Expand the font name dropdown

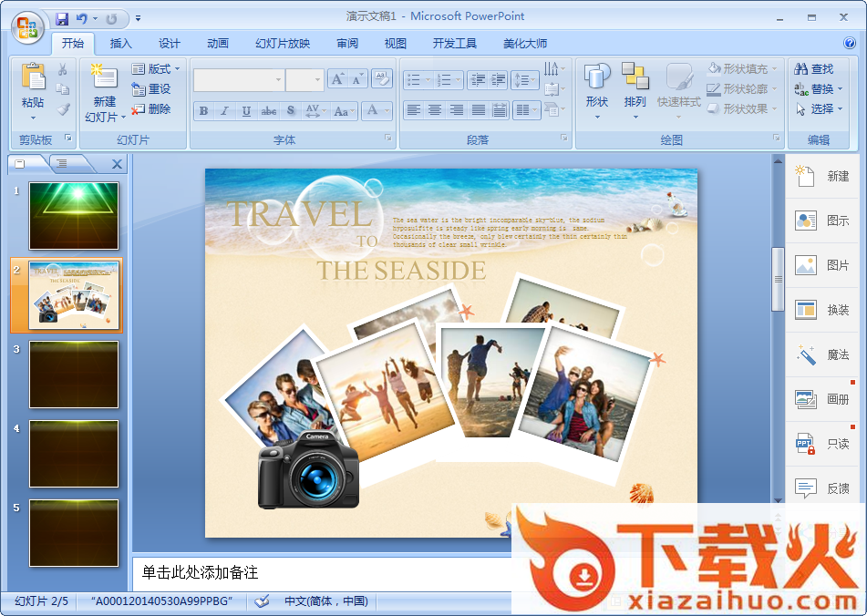point(278,80)
